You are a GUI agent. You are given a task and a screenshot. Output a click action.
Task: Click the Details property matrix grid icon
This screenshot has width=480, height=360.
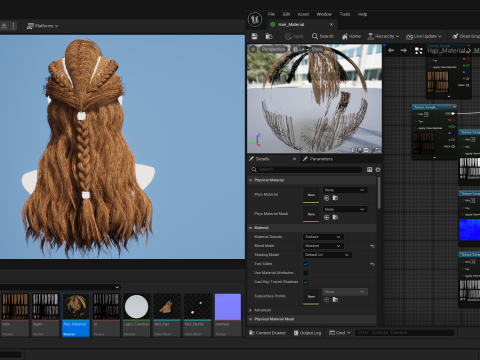click(x=369, y=170)
